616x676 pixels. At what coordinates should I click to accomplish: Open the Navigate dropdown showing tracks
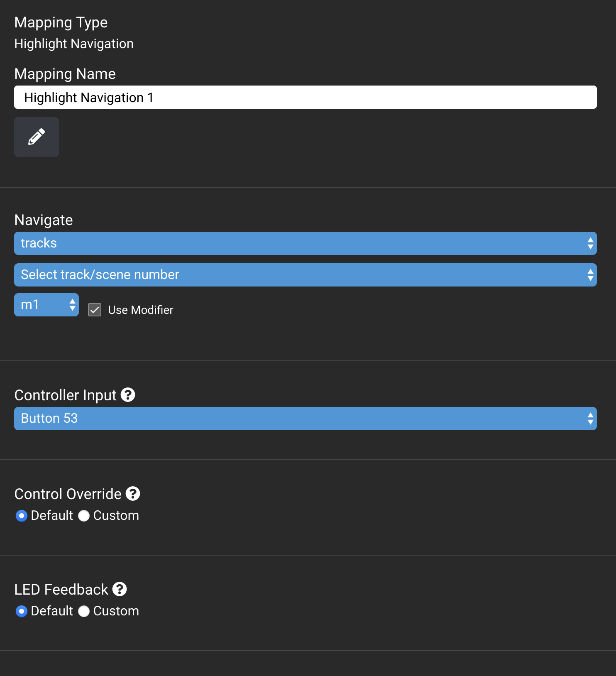[305, 243]
